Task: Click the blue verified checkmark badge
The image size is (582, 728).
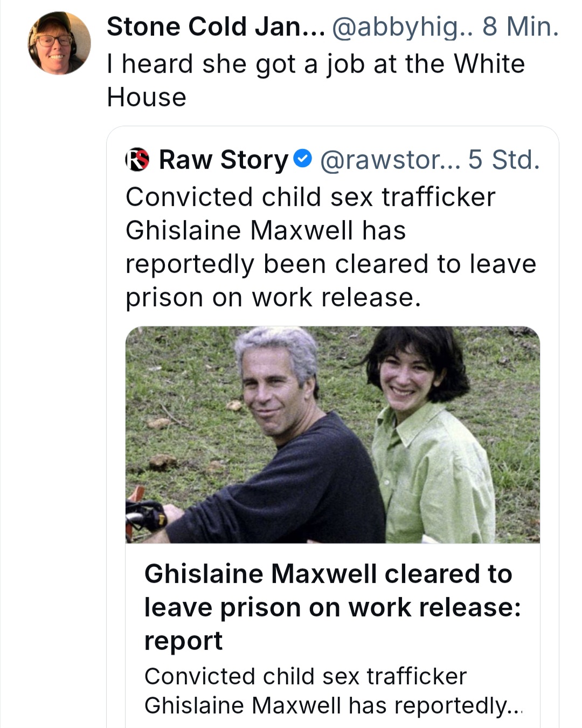Action: pyautogui.click(x=303, y=159)
